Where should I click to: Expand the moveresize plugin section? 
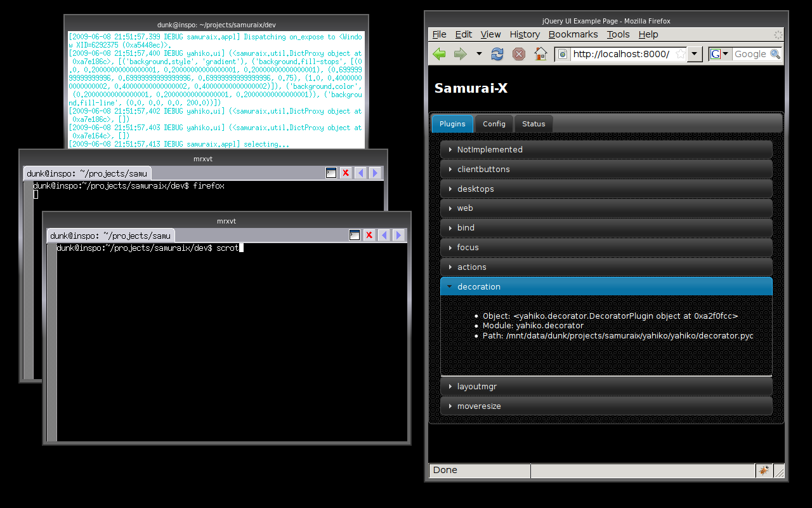tap(606, 406)
